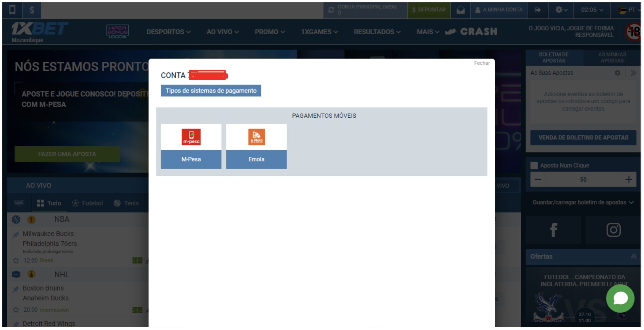Expand the RESULTADOS menu
Viewport: 644px width, 330px height.
pos(377,32)
